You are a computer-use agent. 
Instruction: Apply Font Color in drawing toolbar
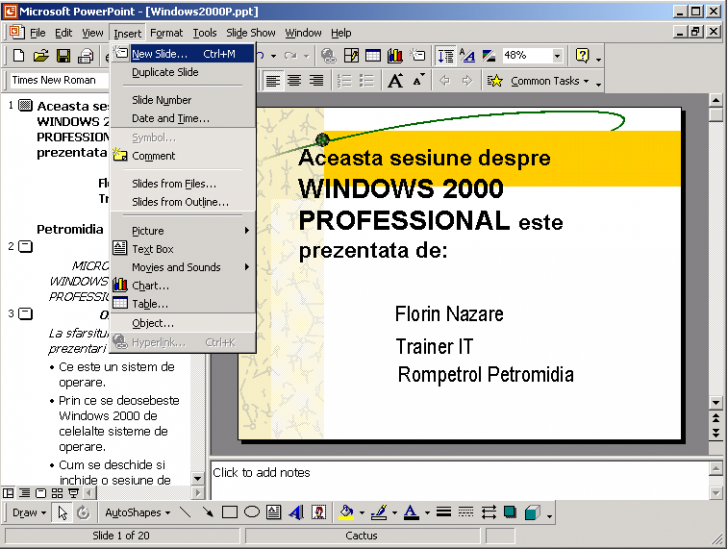[411, 513]
